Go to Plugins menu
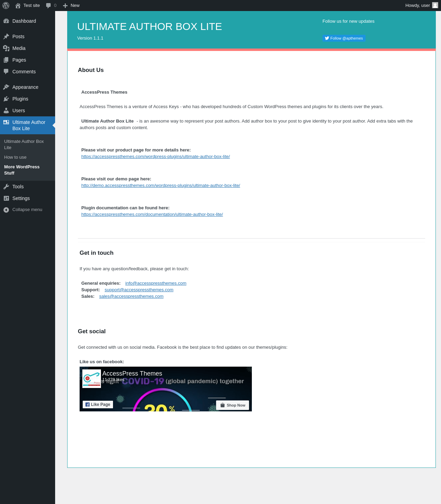Image resolution: width=441 pixels, height=504 pixels. point(28,99)
